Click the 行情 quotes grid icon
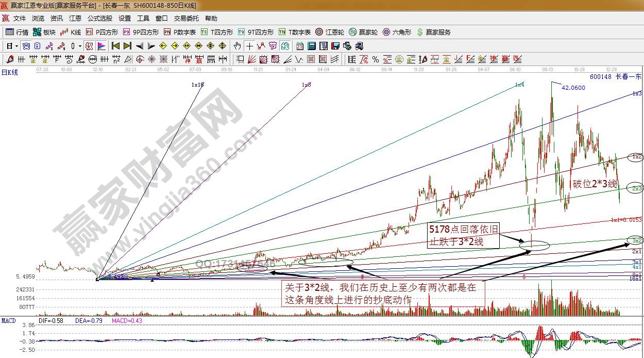 tap(17, 32)
